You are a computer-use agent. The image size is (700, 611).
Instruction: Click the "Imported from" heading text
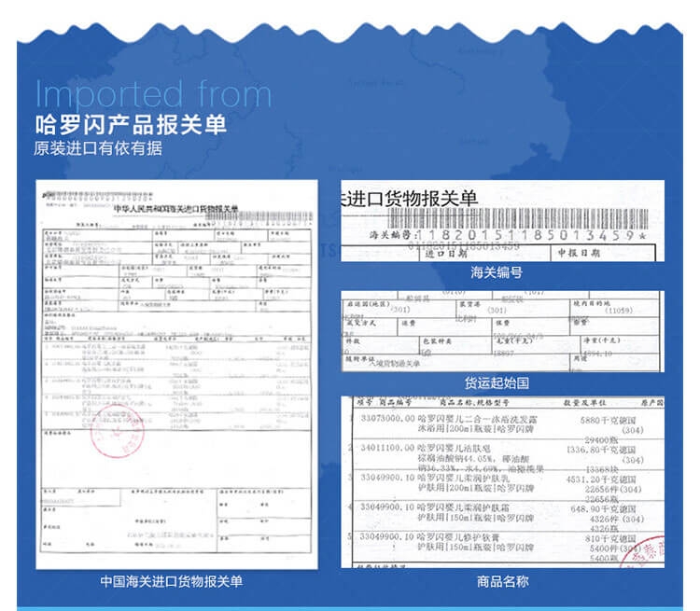(153, 94)
